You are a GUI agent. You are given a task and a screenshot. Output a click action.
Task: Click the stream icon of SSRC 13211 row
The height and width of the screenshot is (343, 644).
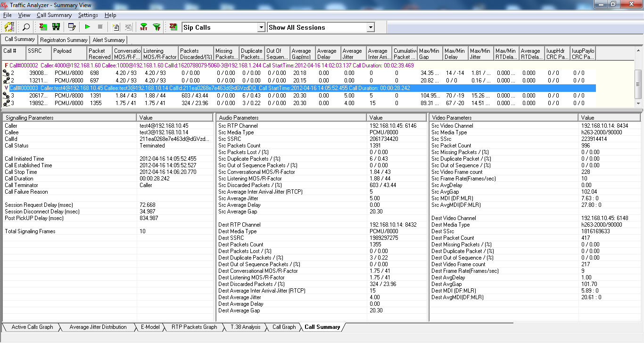pyautogui.click(x=6, y=81)
